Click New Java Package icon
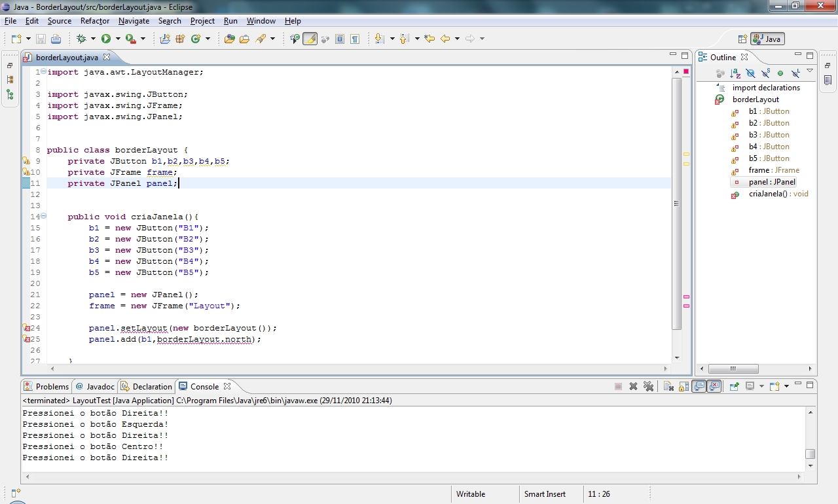 pos(180,39)
